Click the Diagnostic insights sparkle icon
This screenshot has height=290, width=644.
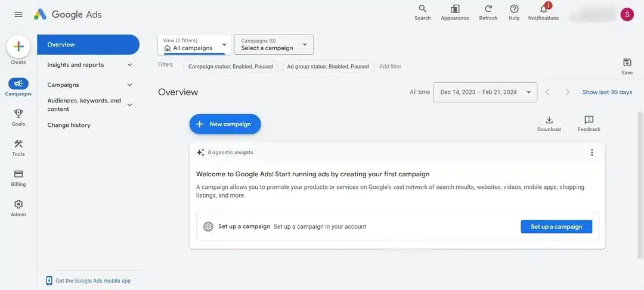(200, 152)
